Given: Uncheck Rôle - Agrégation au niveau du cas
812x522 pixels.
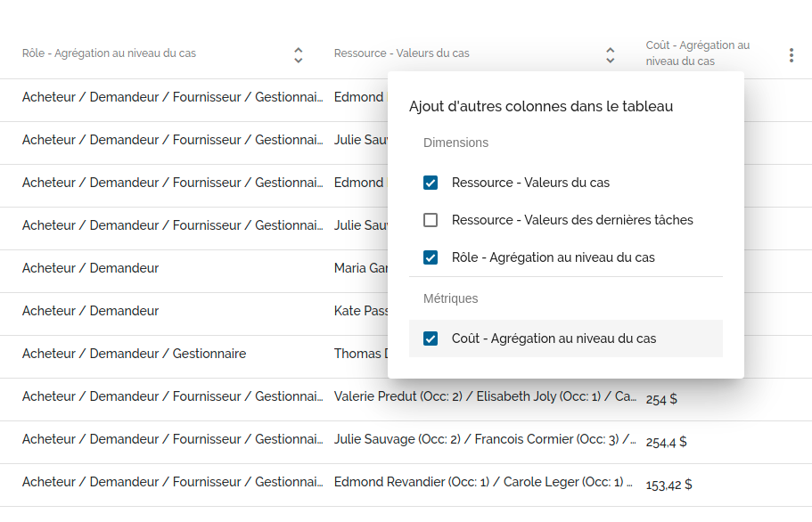Looking at the screenshot, I should (431, 257).
